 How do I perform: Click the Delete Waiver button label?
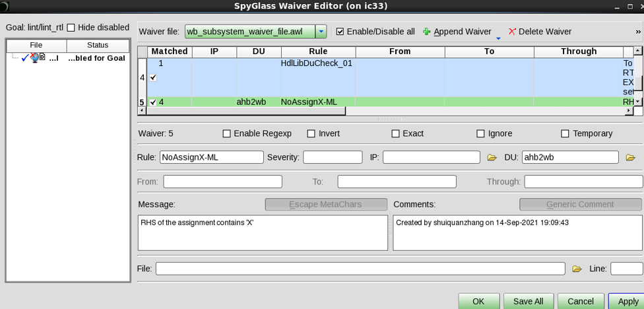coord(545,32)
